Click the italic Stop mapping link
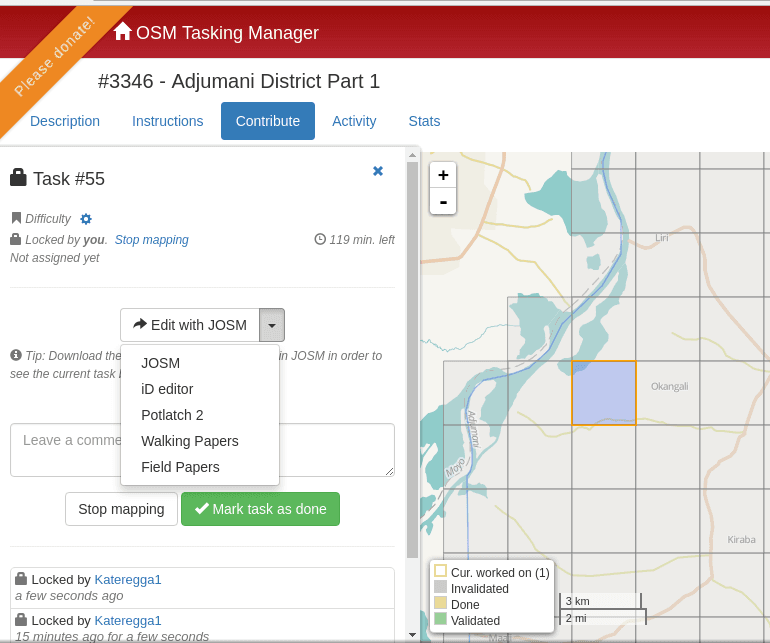Viewport: 770px width, 643px height. (x=151, y=240)
